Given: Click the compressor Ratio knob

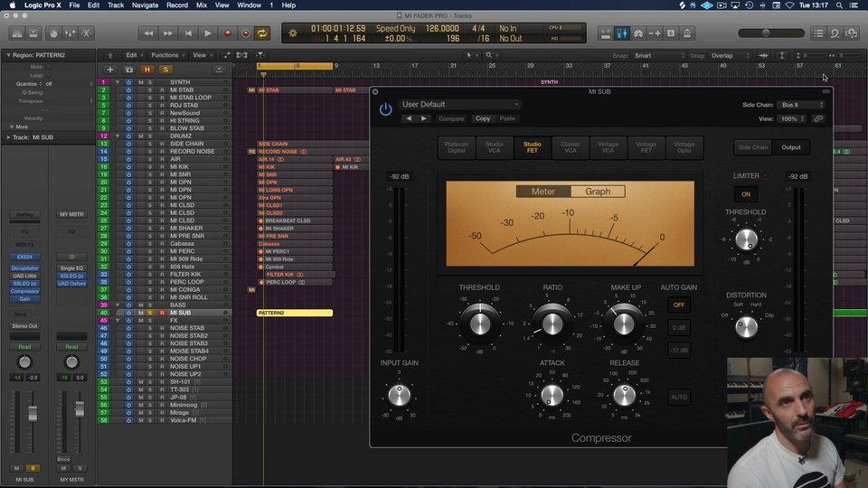Looking at the screenshot, I should [552, 324].
